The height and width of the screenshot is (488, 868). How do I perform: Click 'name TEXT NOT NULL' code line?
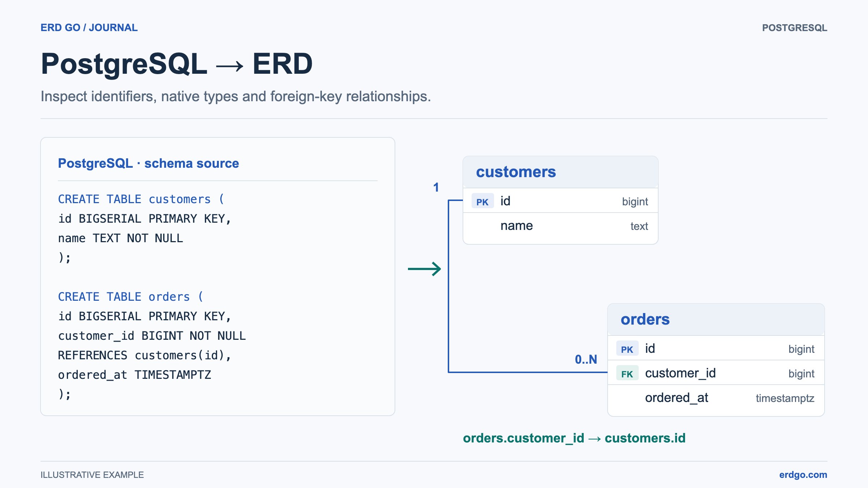[120, 238]
